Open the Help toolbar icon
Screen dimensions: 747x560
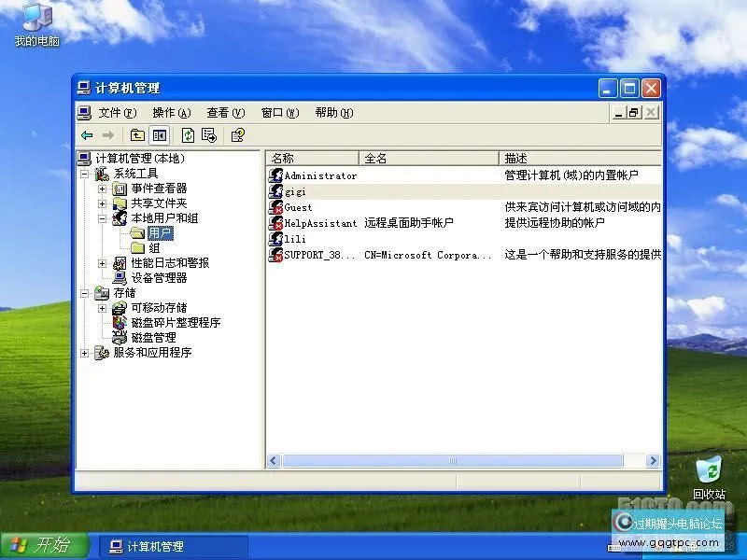pos(237,134)
